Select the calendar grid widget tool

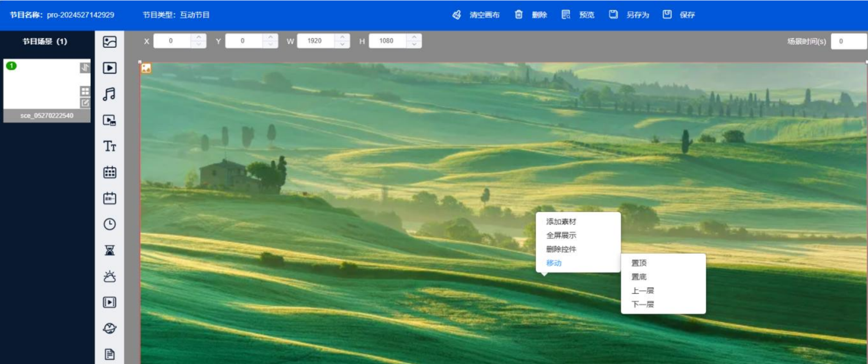coord(109,172)
